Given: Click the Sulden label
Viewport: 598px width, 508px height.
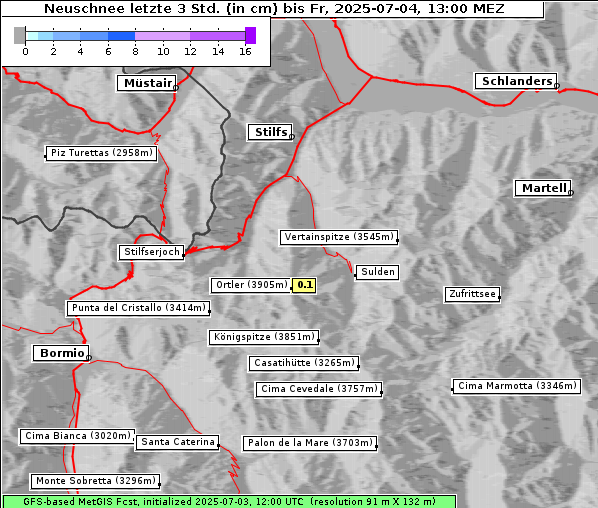Looking at the screenshot, I should [x=377, y=272].
